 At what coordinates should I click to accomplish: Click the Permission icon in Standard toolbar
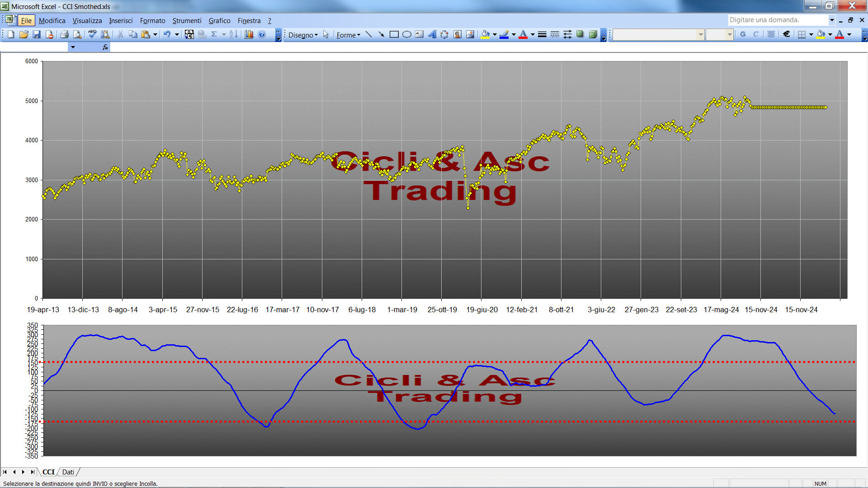[49, 34]
